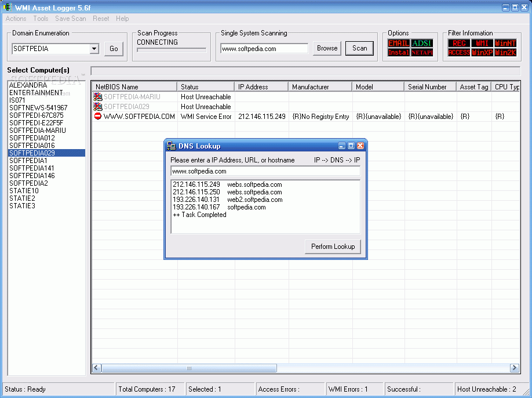Click the WMI Asset Logger title bar icon

click(8, 7)
